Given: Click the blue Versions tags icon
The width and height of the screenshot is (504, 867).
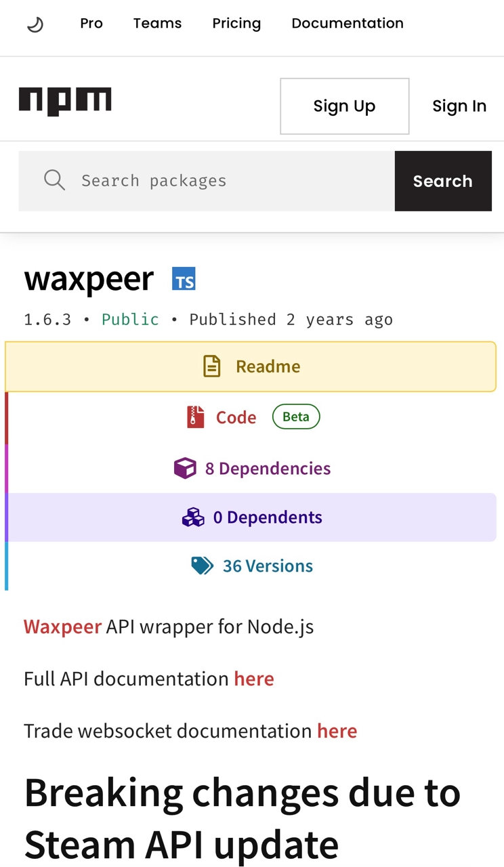Looking at the screenshot, I should click(203, 566).
